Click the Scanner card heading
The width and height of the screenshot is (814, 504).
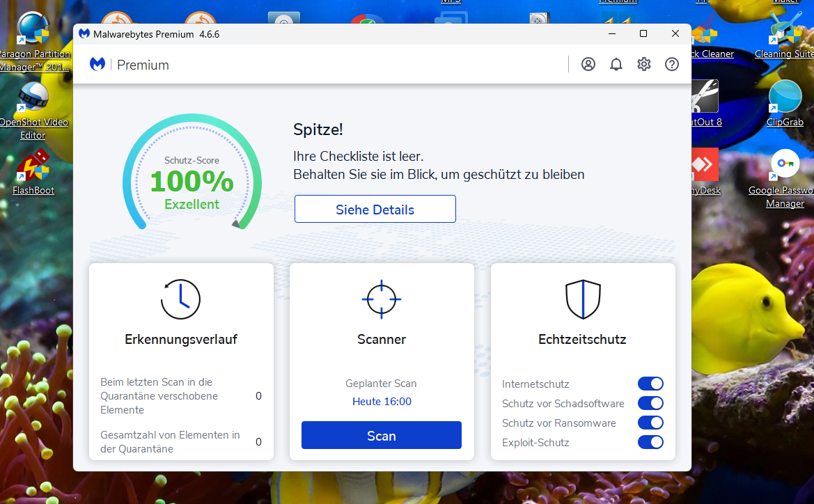(382, 340)
